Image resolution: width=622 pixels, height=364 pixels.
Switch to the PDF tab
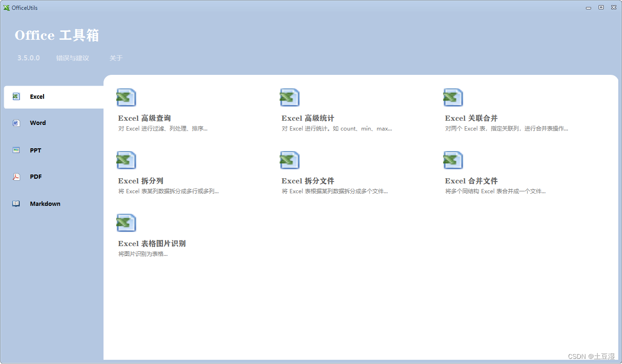click(36, 177)
